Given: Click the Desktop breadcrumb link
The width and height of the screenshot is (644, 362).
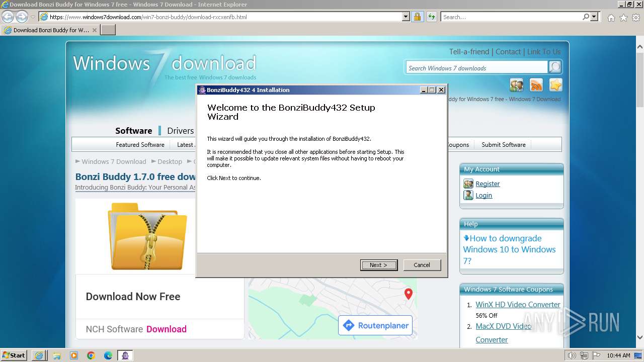Looking at the screenshot, I should pyautogui.click(x=170, y=161).
